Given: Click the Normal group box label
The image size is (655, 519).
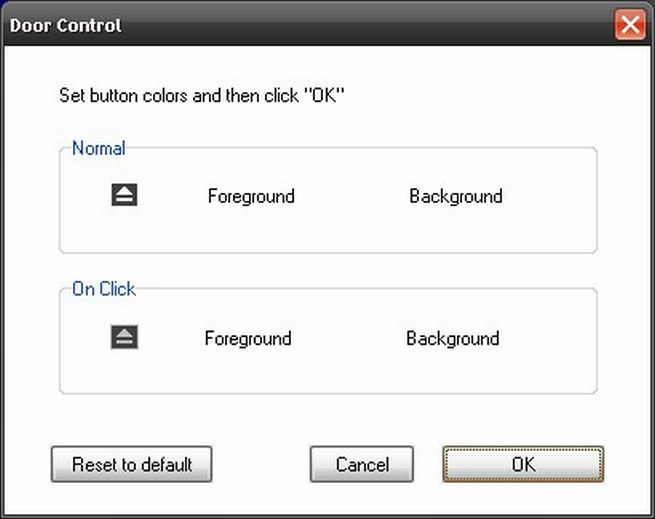Looking at the screenshot, I should point(98,148).
